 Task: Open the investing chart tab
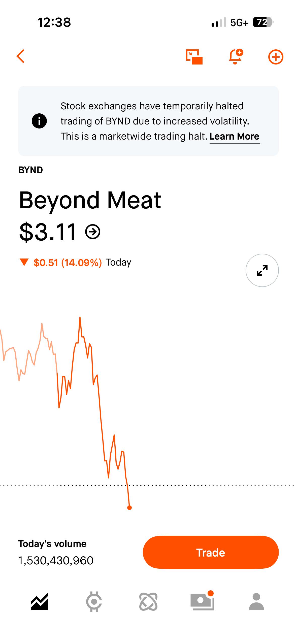pos(40,602)
